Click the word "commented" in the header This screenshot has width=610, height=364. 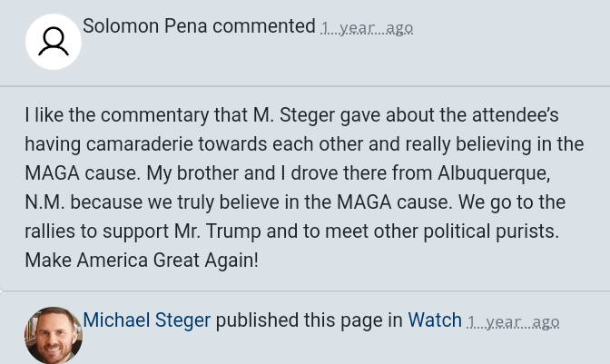[x=264, y=26]
